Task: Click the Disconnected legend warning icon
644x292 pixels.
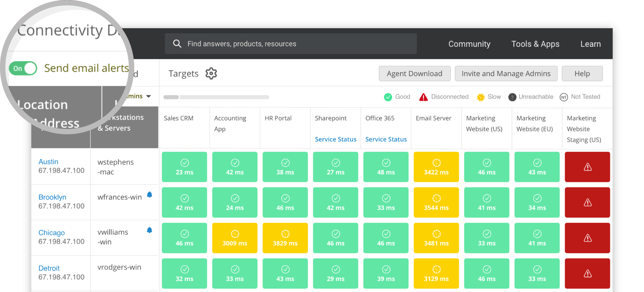Action: coord(423,97)
